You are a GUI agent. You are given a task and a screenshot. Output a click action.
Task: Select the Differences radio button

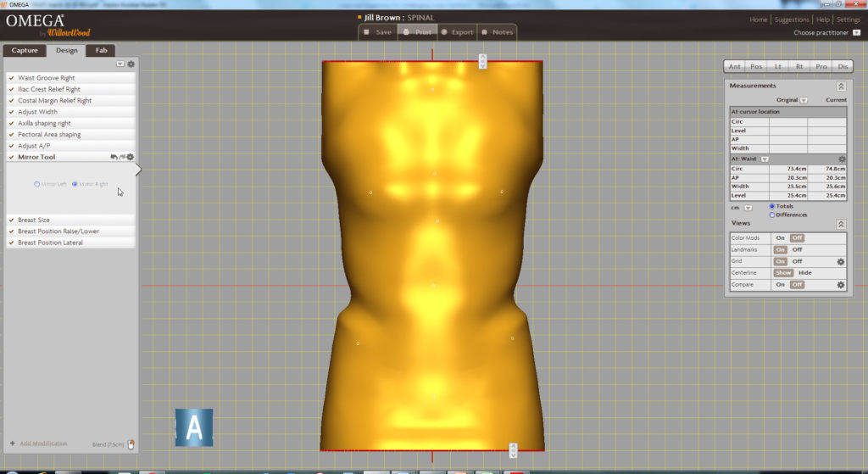(x=772, y=215)
